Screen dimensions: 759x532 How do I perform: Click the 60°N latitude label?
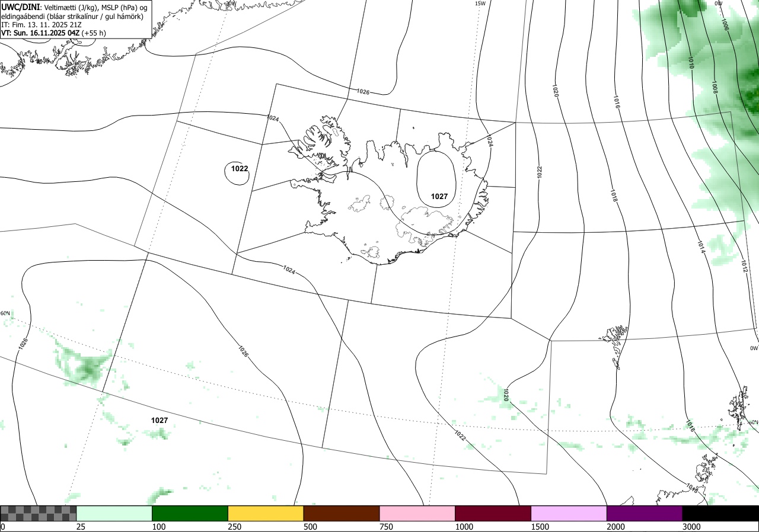[5, 313]
